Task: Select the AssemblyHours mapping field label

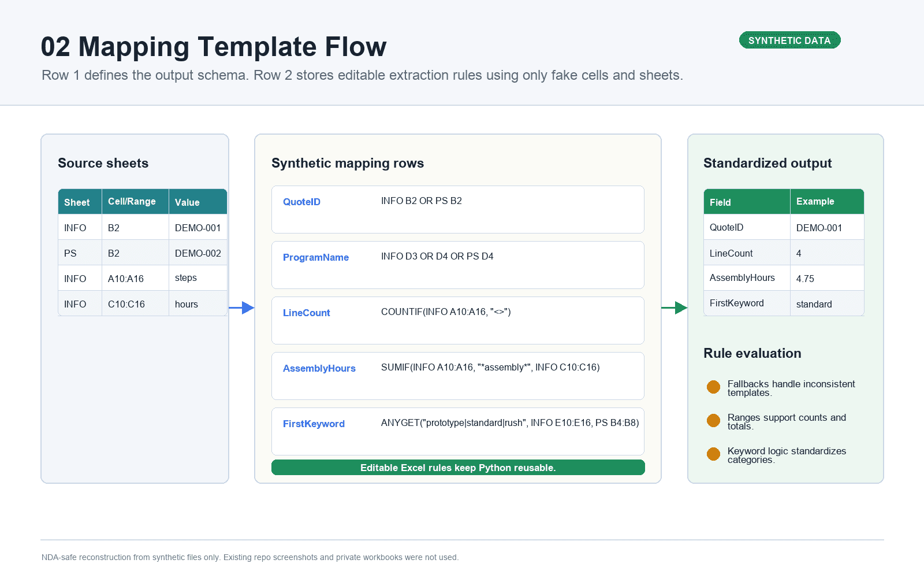Action: tap(319, 368)
